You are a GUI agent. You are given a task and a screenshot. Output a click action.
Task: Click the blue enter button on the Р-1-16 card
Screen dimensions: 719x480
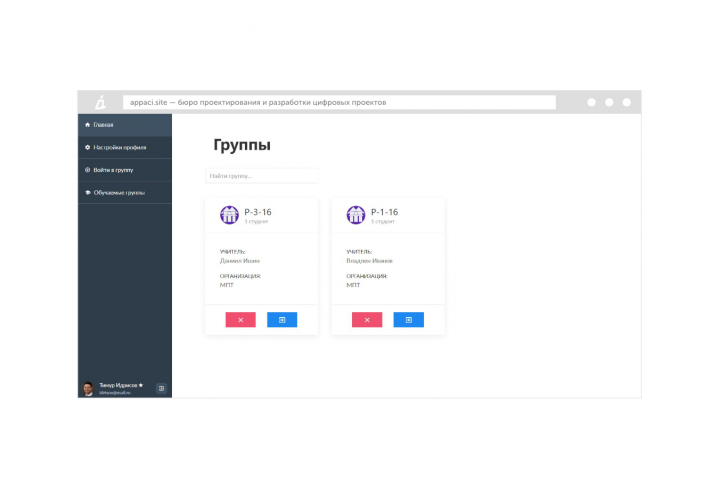pyautogui.click(x=409, y=320)
